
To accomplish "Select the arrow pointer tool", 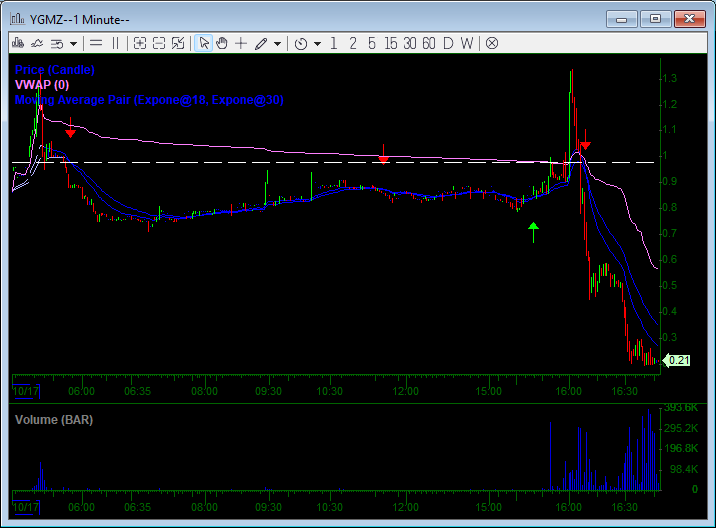I will [x=204, y=43].
